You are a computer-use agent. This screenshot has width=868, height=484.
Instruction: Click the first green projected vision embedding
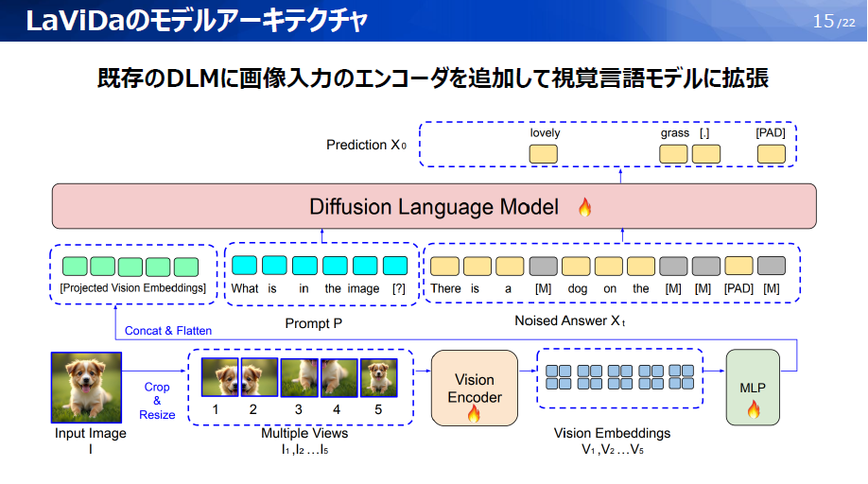pos(75,267)
